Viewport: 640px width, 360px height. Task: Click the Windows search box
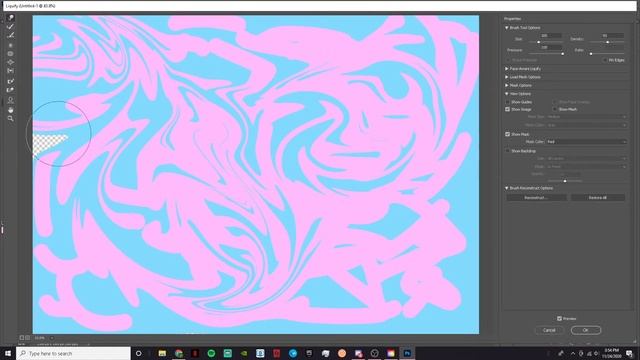pyautogui.click(x=73, y=353)
